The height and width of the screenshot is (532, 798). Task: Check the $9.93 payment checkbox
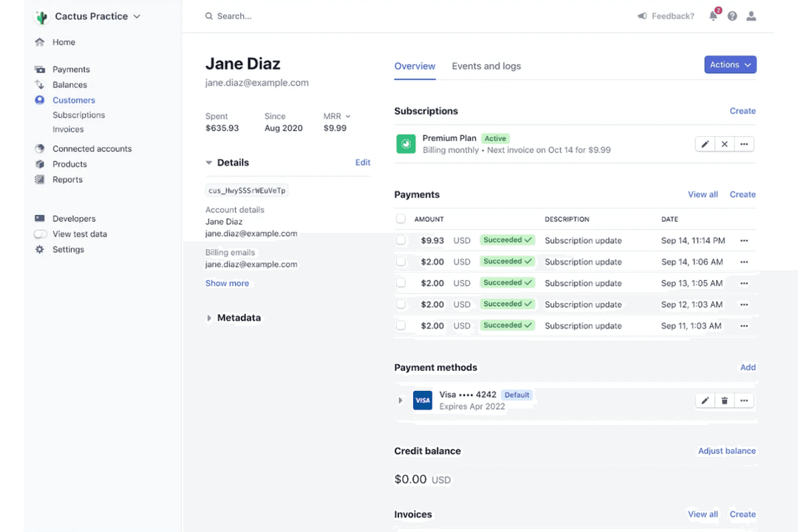pyautogui.click(x=401, y=240)
